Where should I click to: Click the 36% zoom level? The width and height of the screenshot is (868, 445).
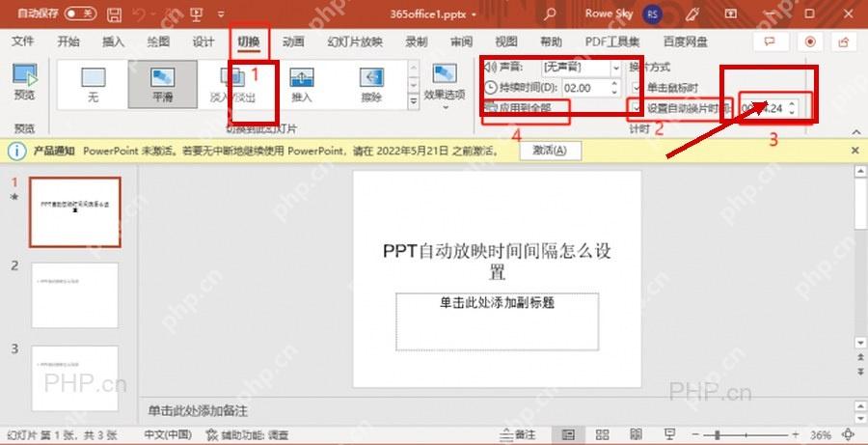click(x=821, y=435)
